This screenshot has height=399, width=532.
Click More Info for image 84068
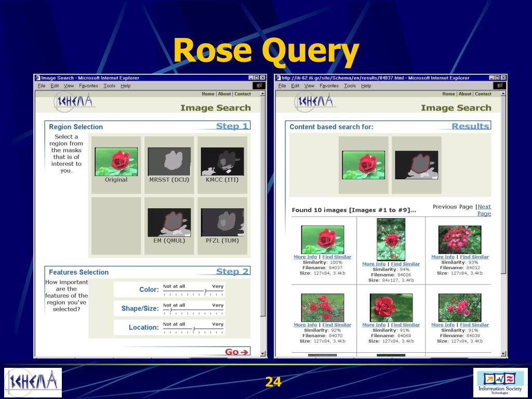(374, 325)
